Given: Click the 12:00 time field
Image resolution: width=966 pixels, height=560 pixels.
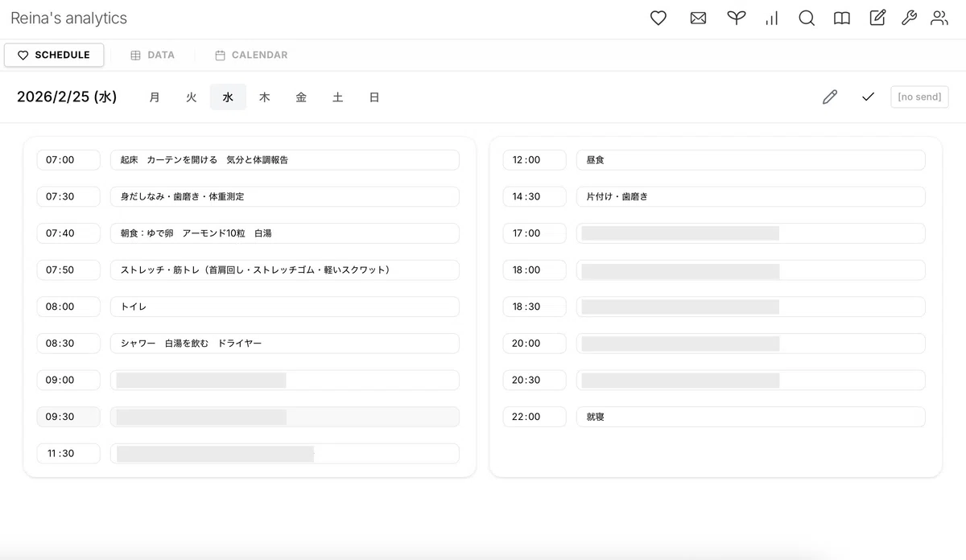Looking at the screenshot, I should (535, 160).
